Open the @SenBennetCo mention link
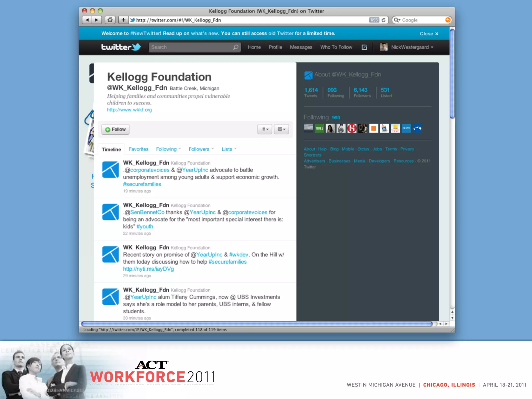Screen dimensions: 532x399 point(147,212)
